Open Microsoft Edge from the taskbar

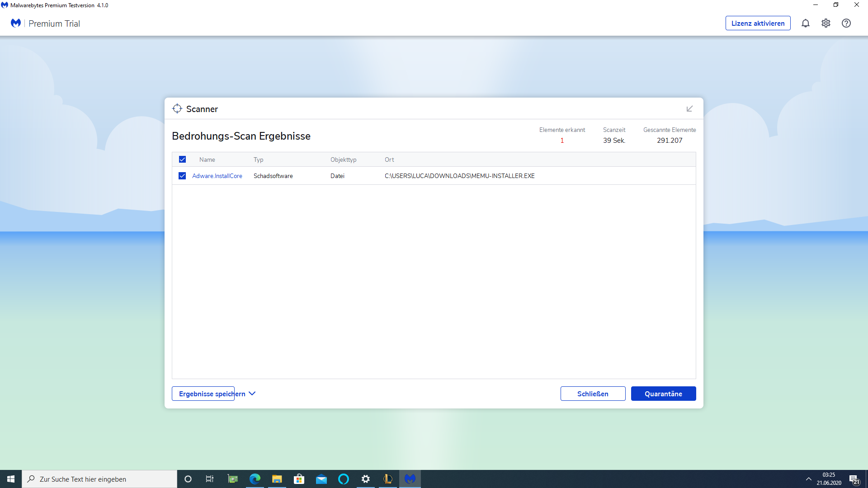tap(255, 479)
